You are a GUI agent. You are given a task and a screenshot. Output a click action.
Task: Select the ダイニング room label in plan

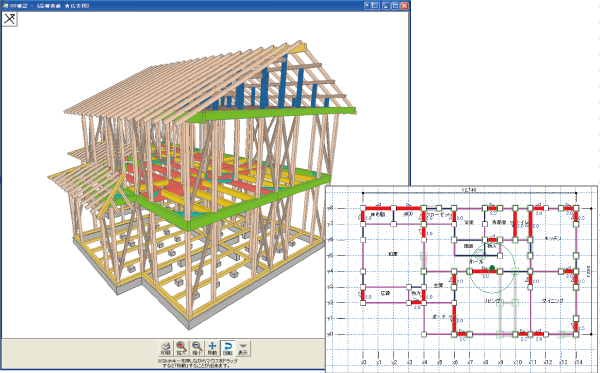(x=553, y=301)
